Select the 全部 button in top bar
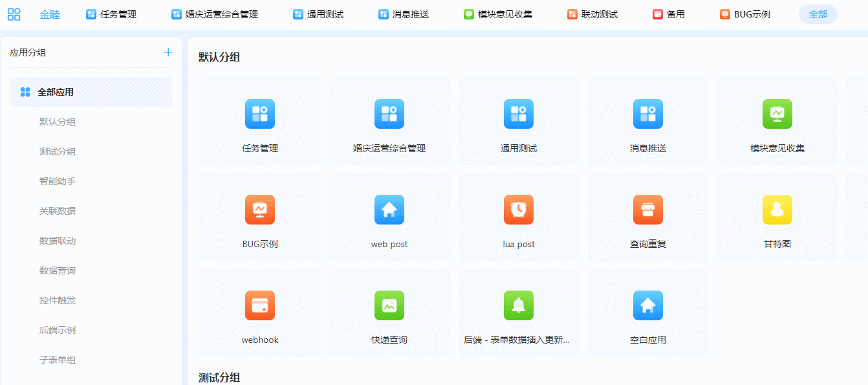 818,14
